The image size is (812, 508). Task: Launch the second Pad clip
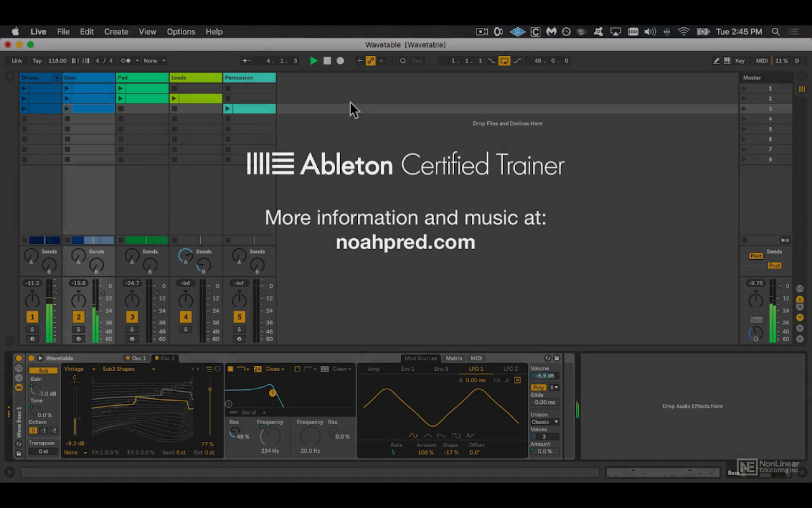(x=121, y=98)
